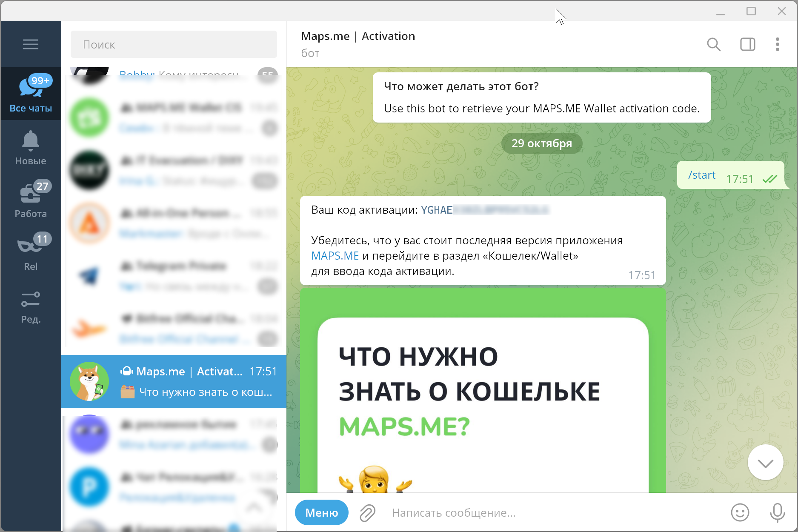This screenshot has height=532, width=798.
Task: Open the Maps.me | Activation bot profile header
Action: click(358, 44)
